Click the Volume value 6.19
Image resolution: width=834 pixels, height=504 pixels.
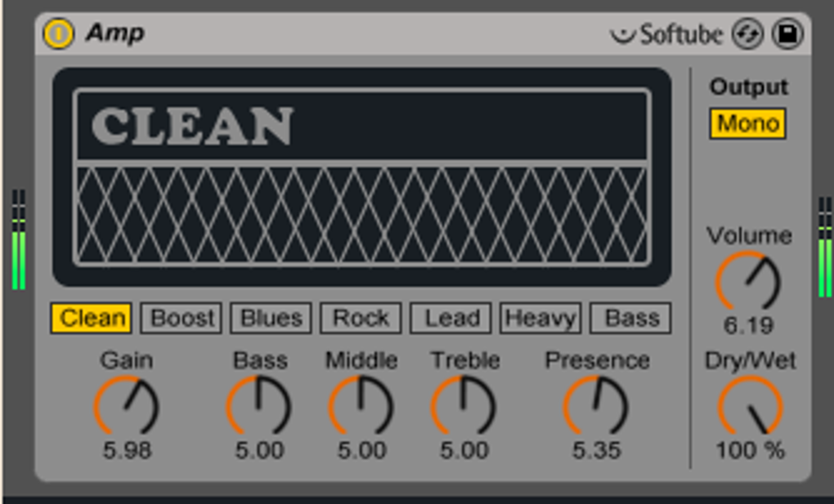[x=748, y=325]
